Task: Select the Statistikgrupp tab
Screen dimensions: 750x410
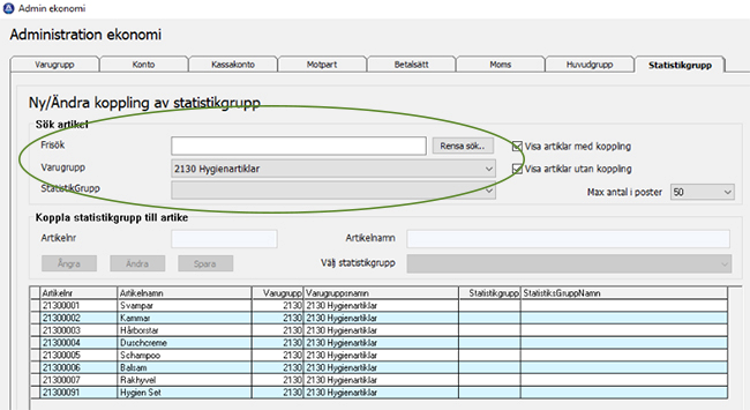Action: 680,65
